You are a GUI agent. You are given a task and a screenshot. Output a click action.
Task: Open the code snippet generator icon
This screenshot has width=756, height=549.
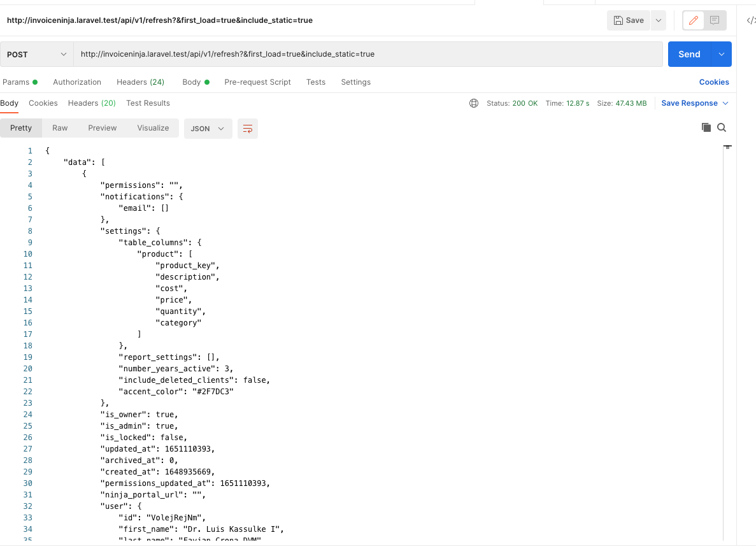point(750,20)
